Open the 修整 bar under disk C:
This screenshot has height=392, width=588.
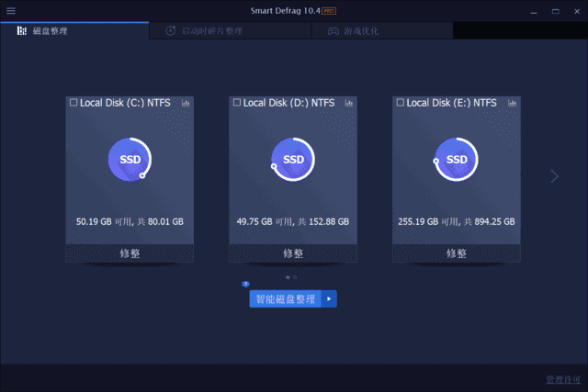coord(130,253)
